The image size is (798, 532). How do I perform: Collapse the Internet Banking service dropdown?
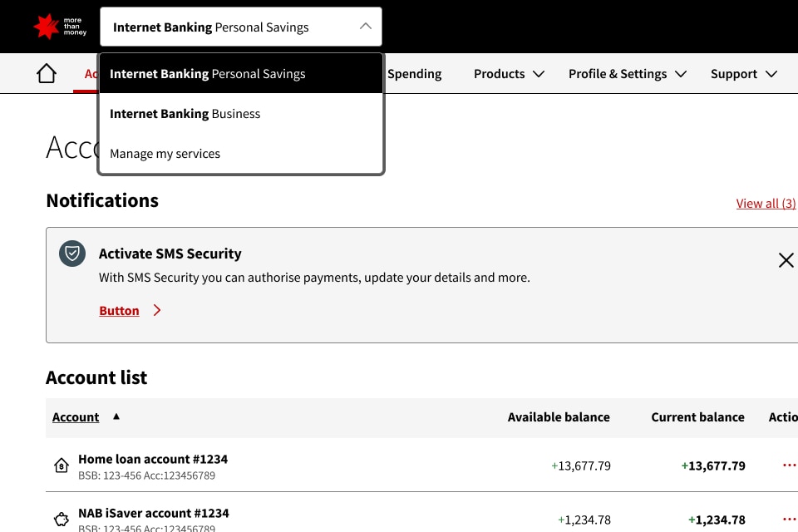[x=365, y=27]
